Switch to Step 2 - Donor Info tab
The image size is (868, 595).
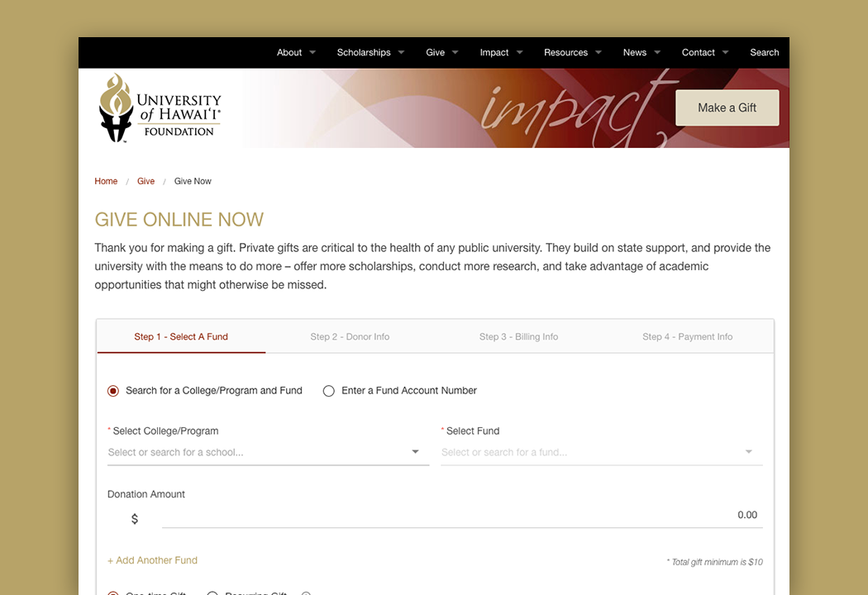350,336
